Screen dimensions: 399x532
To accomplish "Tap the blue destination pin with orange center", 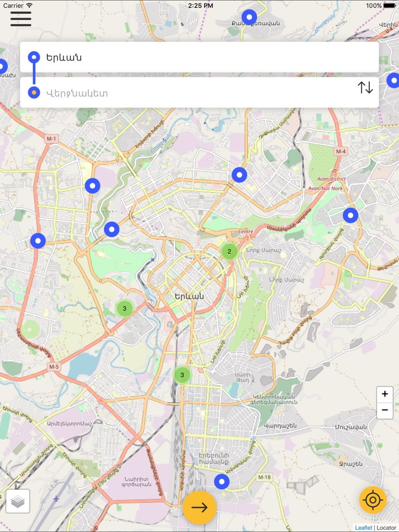I will click(x=34, y=92).
